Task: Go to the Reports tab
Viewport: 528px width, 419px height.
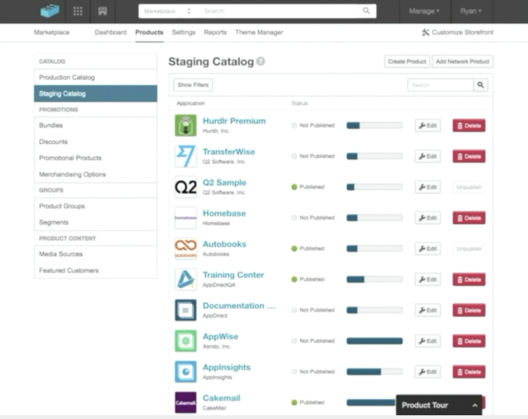Action: pyautogui.click(x=215, y=32)
